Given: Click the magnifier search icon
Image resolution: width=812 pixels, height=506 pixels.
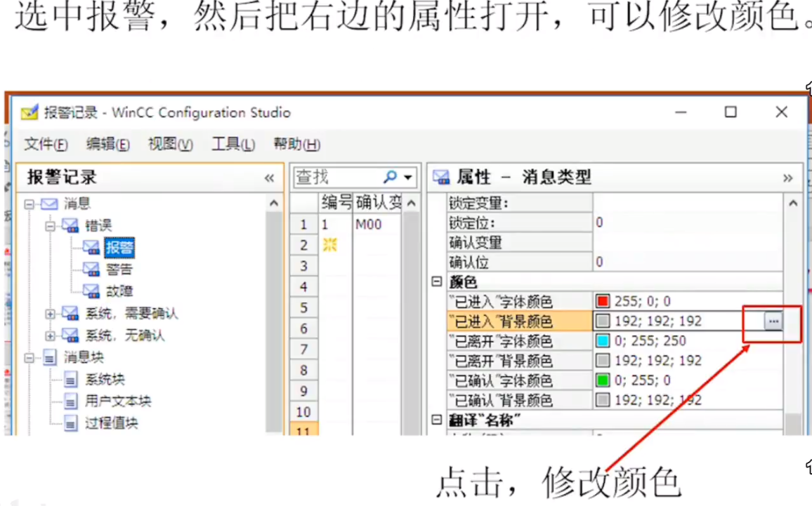Looking at the screenshot, I should coord(390,177).
